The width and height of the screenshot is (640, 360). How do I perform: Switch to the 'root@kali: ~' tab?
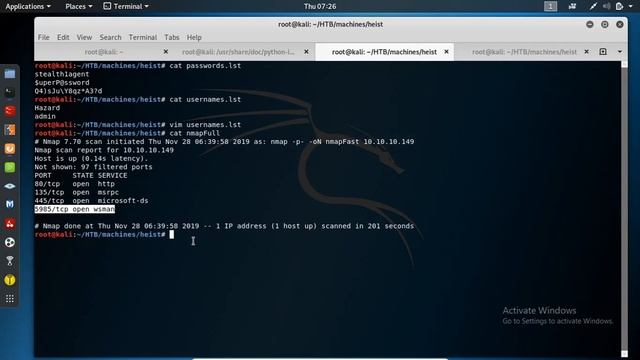tap(104, 52)
